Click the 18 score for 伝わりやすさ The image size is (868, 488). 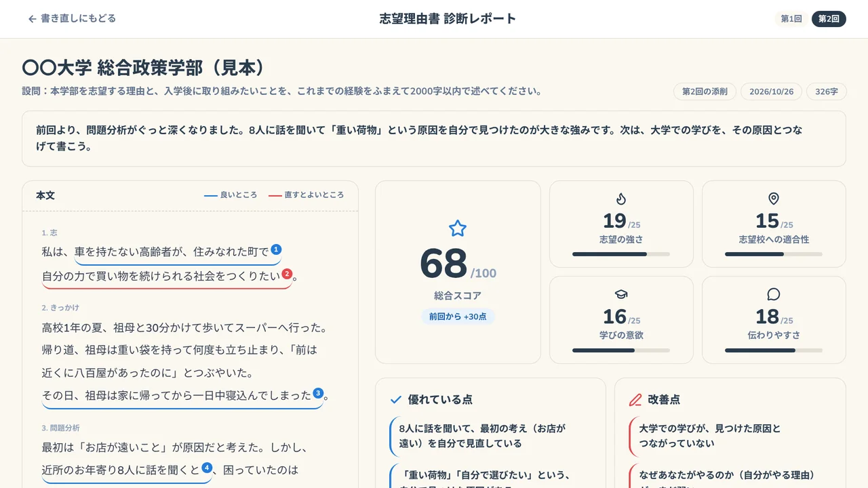tap(767, 317)
